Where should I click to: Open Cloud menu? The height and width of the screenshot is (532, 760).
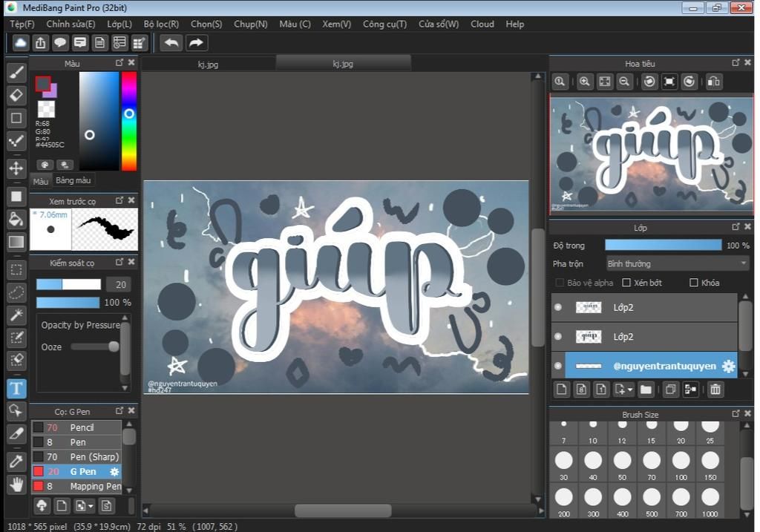(482, 24)
